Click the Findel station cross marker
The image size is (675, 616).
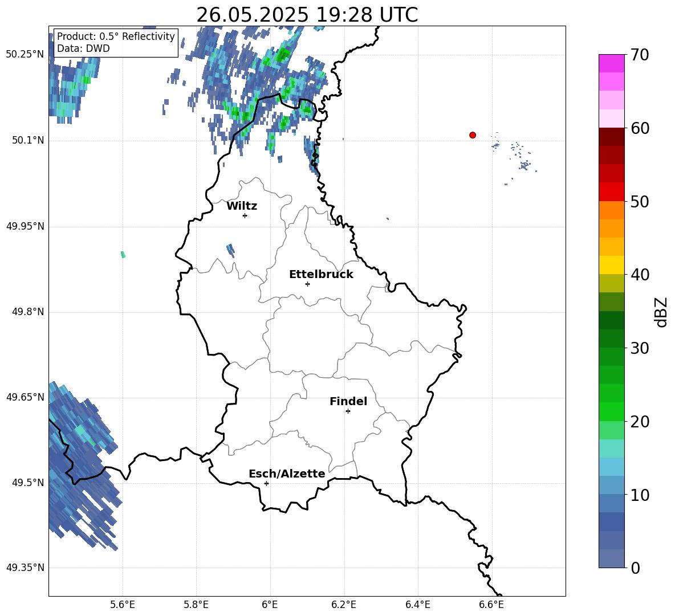(x=348, y=411)
